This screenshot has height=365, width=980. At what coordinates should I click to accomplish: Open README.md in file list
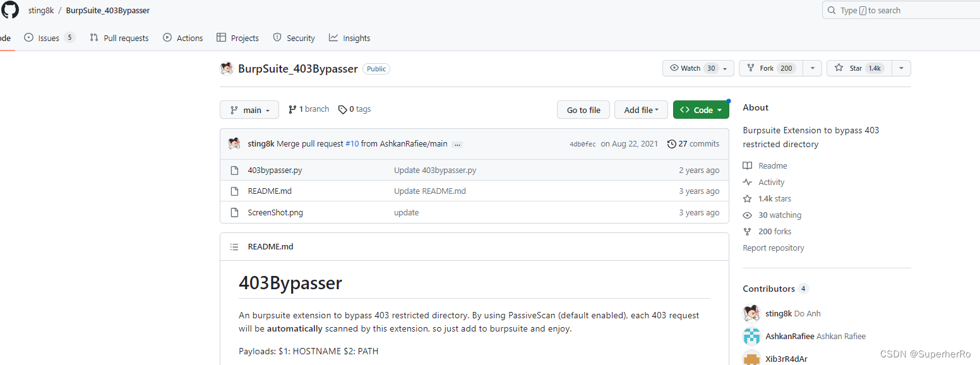click(x=270, y=191)
